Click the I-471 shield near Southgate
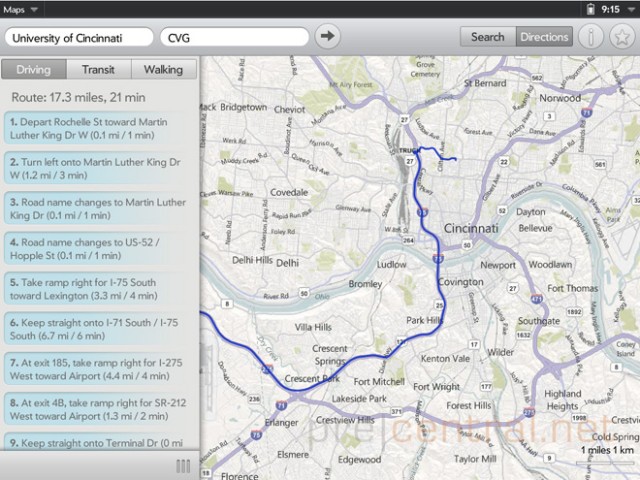Viewport: 640px width, 480px height. (x=537, y=299)
